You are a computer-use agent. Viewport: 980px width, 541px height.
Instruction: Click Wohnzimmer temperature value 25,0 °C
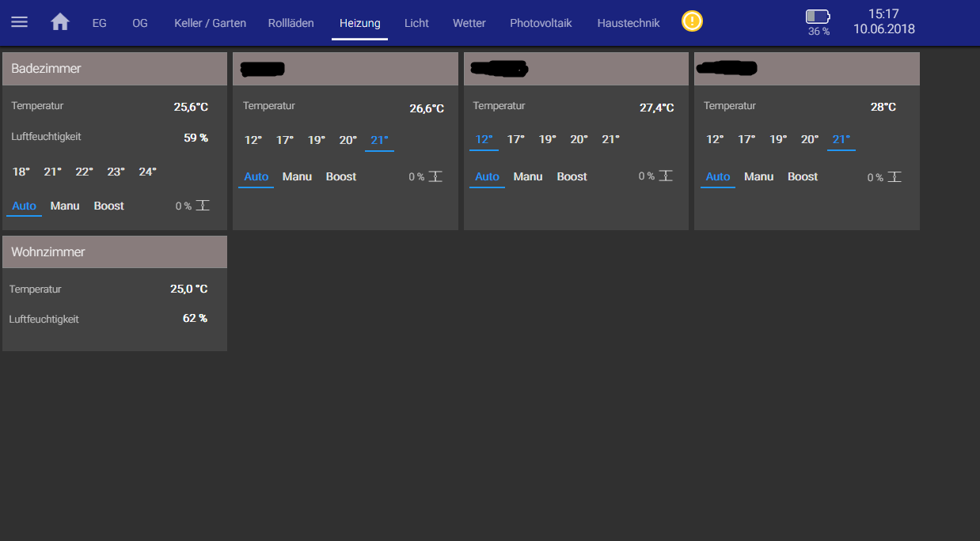click(189, 289)
